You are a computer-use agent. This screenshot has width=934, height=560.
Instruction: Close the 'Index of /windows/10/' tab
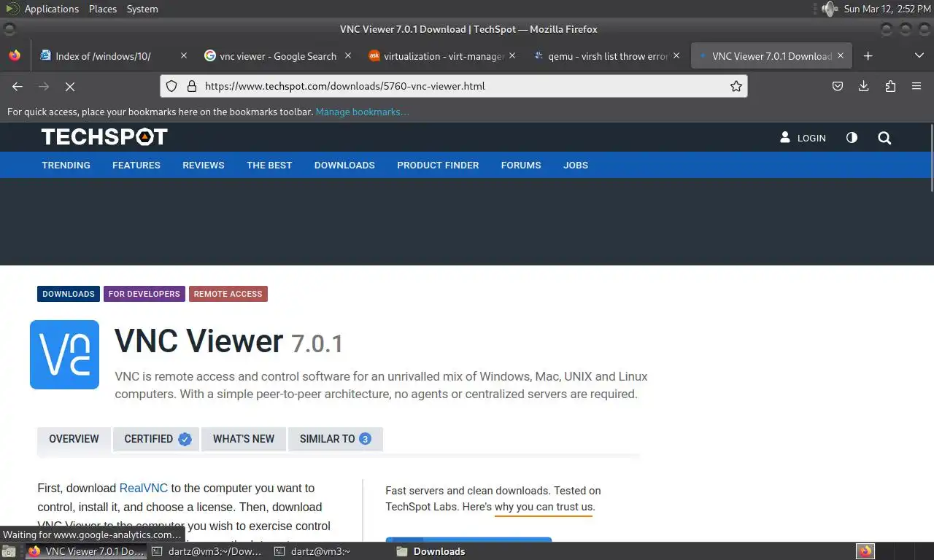[x=184, y=55]
